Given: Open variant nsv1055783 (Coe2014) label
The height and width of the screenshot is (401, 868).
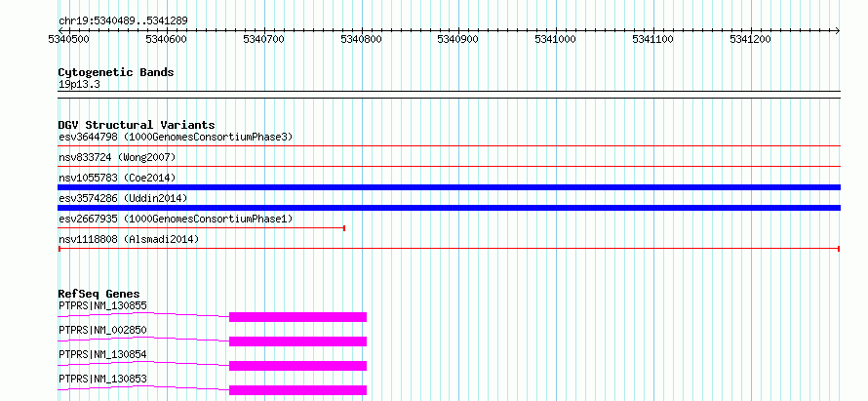Looking at the screenshot, I should click(x=117, y=178).
